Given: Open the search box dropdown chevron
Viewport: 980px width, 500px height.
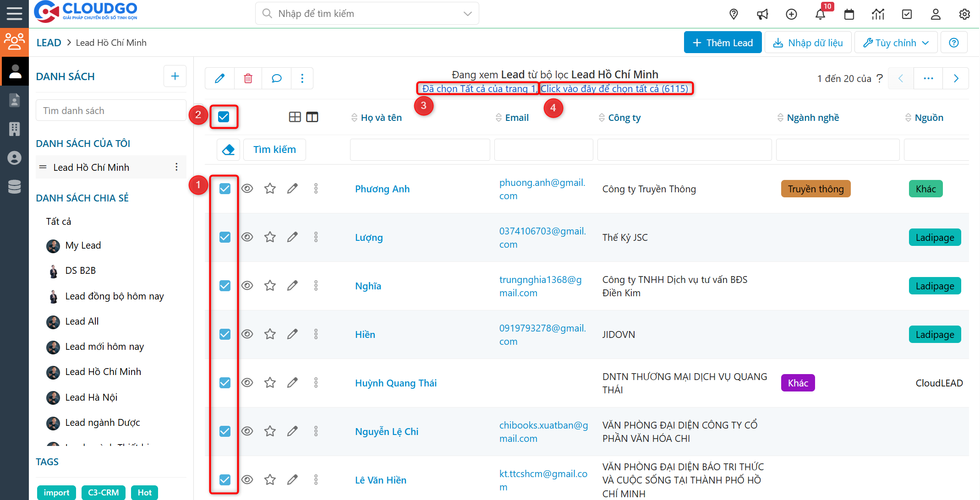Looking at the screenshot, I should coord(467,14).
